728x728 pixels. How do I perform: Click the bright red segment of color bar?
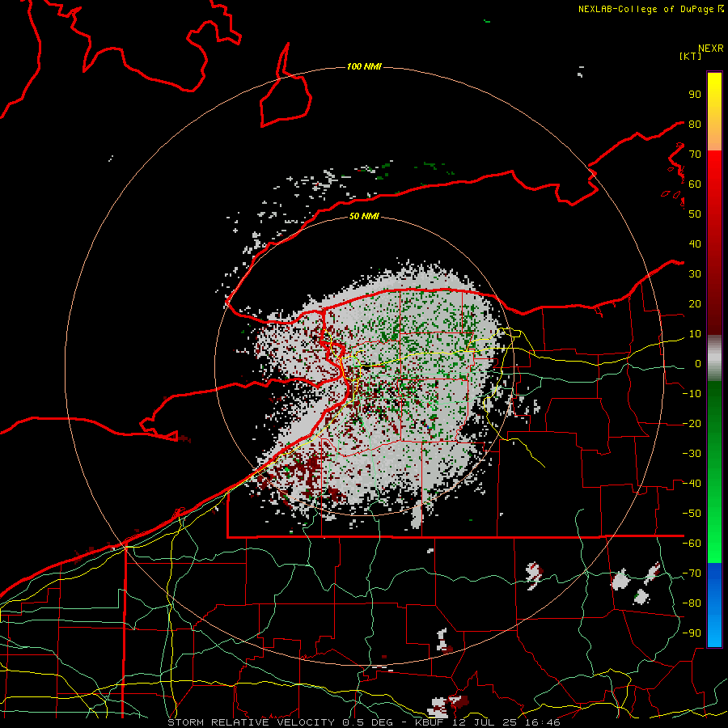714,243
